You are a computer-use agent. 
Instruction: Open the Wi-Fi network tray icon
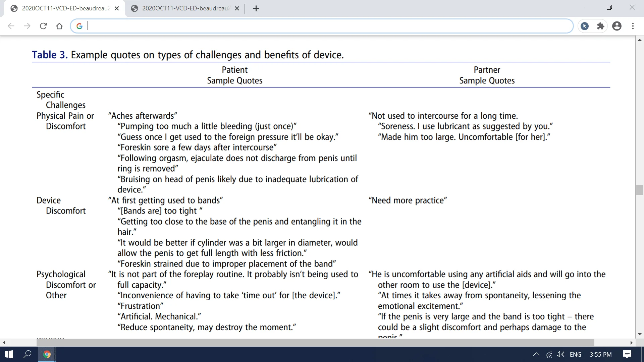pos(549,354)
